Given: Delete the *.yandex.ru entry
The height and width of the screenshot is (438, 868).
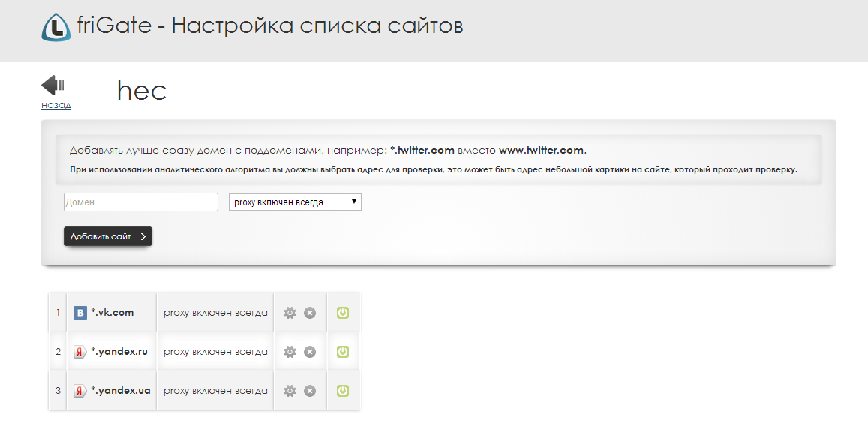Looking at the screenshot, I should (310, 352).
